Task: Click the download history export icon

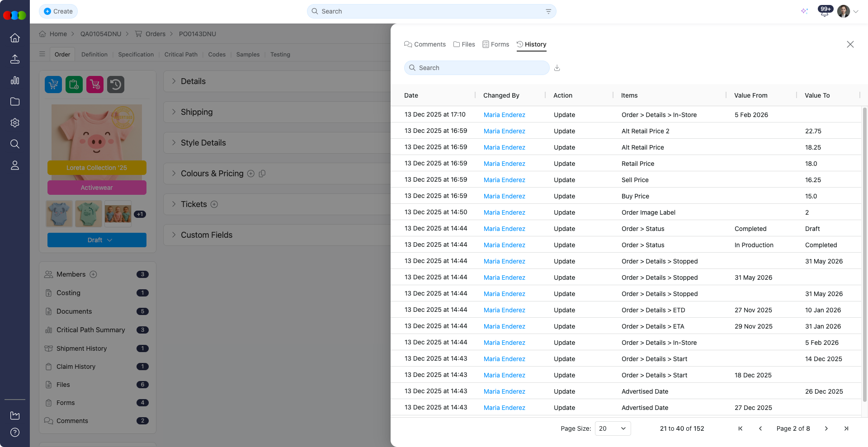Action: [x=557, y=68]
